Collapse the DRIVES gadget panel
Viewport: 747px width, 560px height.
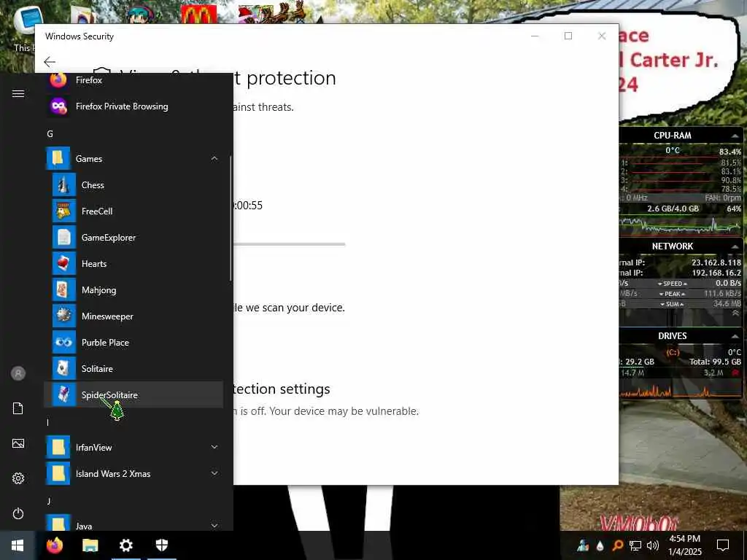coord(735,336)
